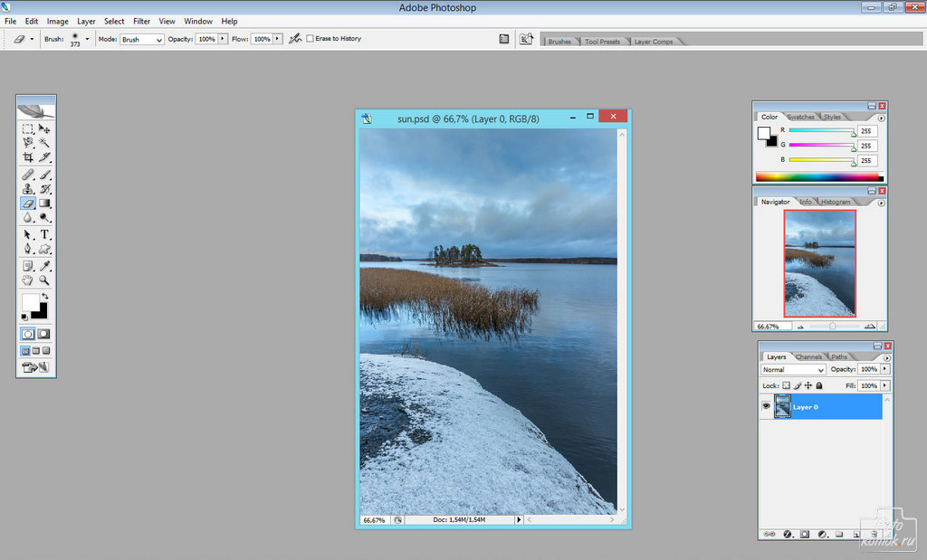Open Adobe Bridge from options bar
Image resolution: width=927 pixels, height=560 pixels.
point(526,39)
